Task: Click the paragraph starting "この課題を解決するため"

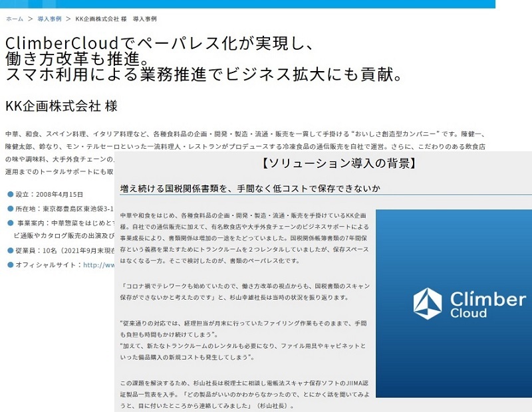Action: [x=245, y=394]
